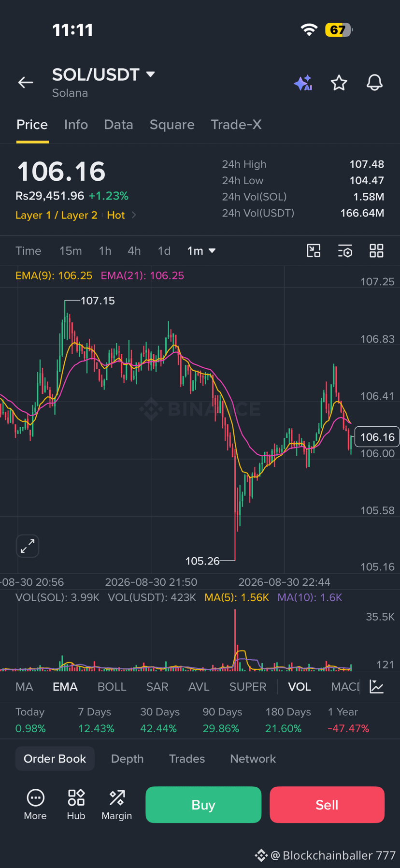Open the grid tools icon
400x868 pixels.
pyautogui.click(x=376, y=251)
